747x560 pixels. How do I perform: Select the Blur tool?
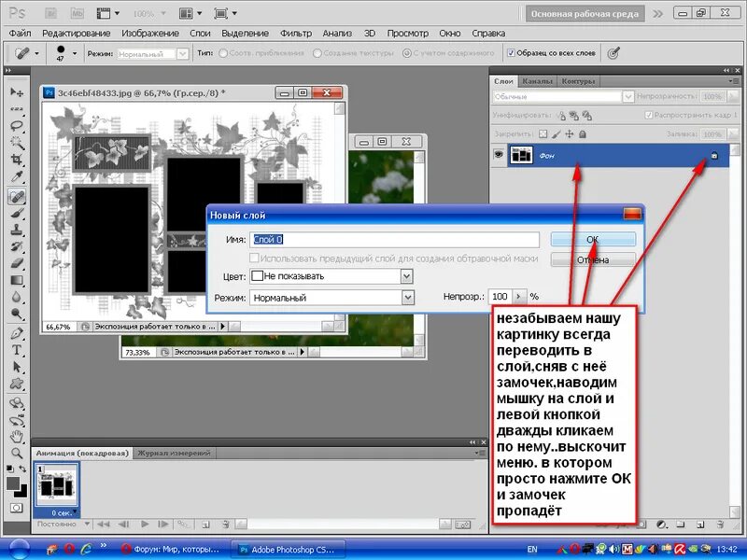[17, 297]
